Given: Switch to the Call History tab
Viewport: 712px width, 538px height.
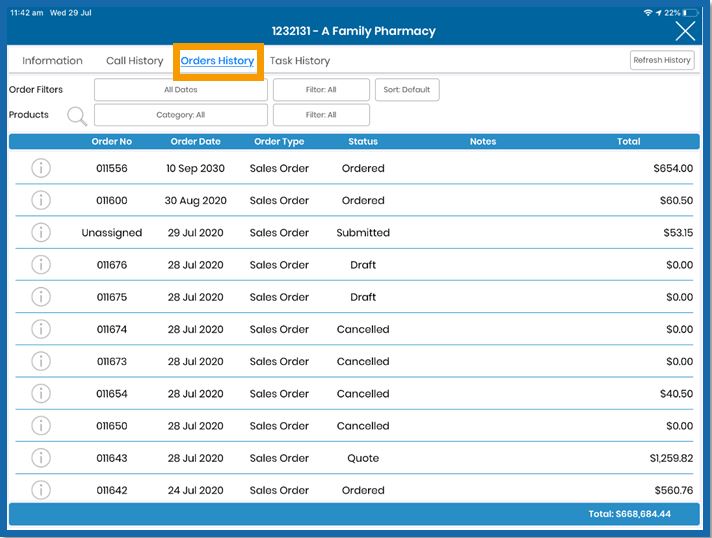Looking at the screenshot, I should (134, 61).
